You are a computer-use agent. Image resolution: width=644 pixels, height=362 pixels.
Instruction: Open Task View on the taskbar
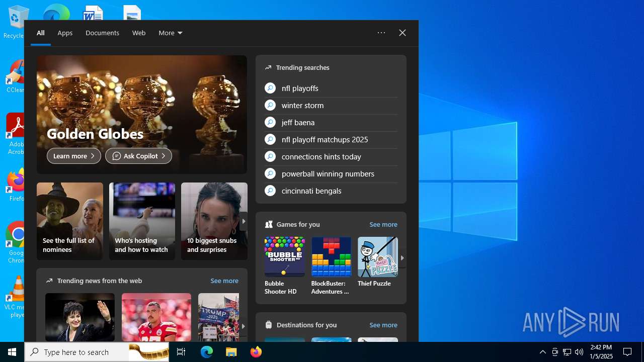[x=181, y=352]
